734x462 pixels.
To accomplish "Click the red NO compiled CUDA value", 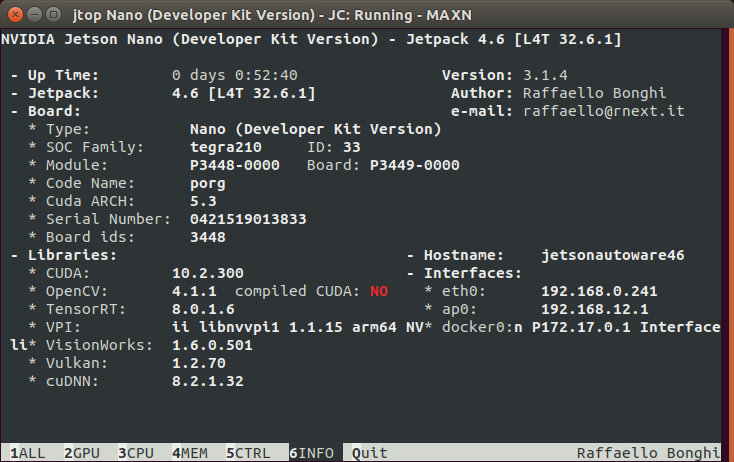I will click(379, 291).
